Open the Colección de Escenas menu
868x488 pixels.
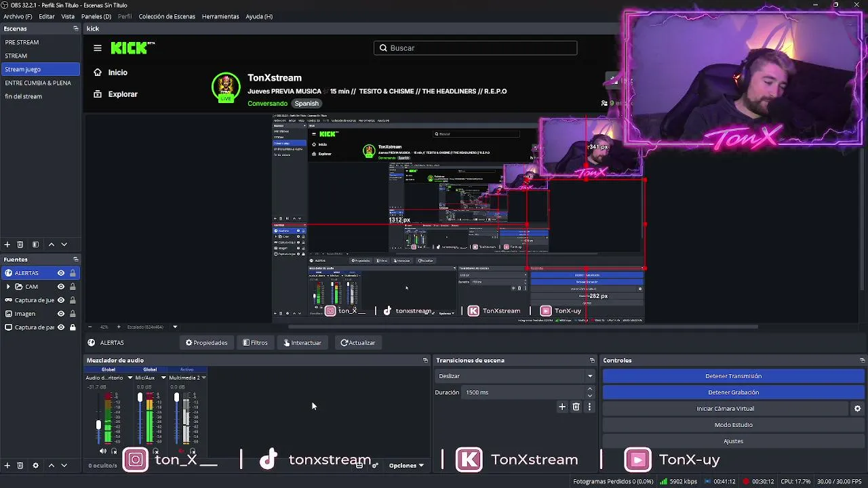167,16
